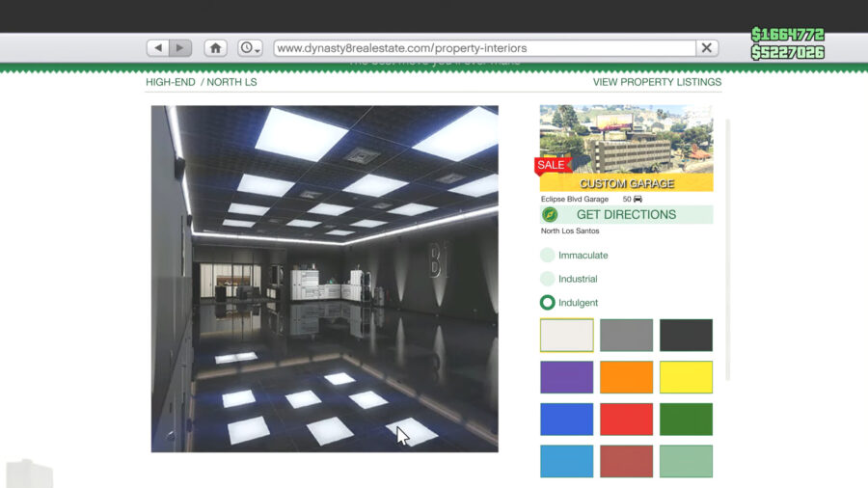
Task: Click the HIGH-END breadcrumb link
Action: coord(170,82)
